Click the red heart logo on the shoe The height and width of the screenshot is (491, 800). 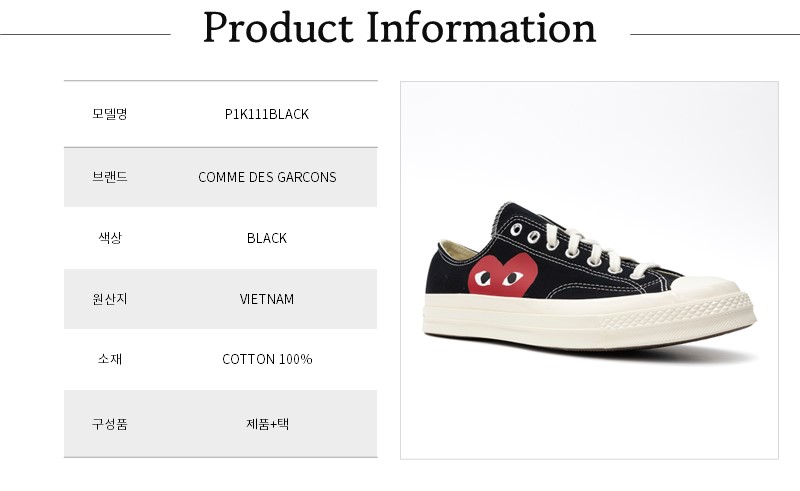[x=503, y=272]
